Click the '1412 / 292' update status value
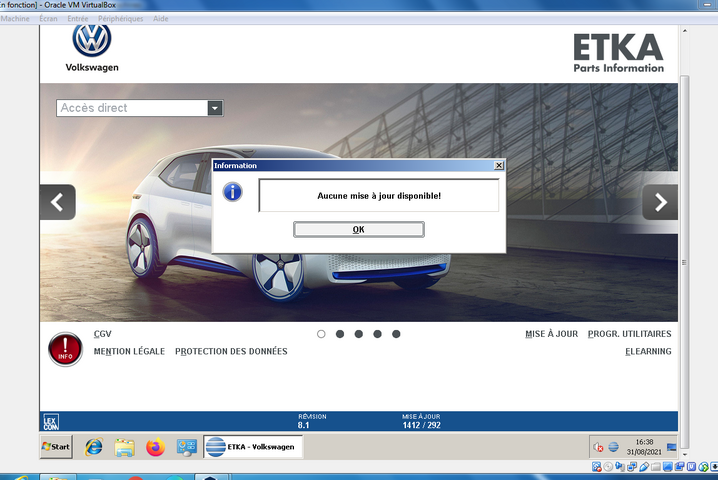Image resolution: width=718 pixels, height=480 pixels. point(421,425)
